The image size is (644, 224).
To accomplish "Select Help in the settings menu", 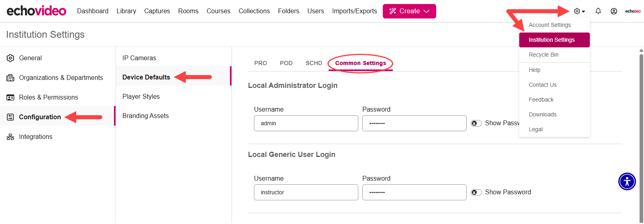I will point(555,70).
